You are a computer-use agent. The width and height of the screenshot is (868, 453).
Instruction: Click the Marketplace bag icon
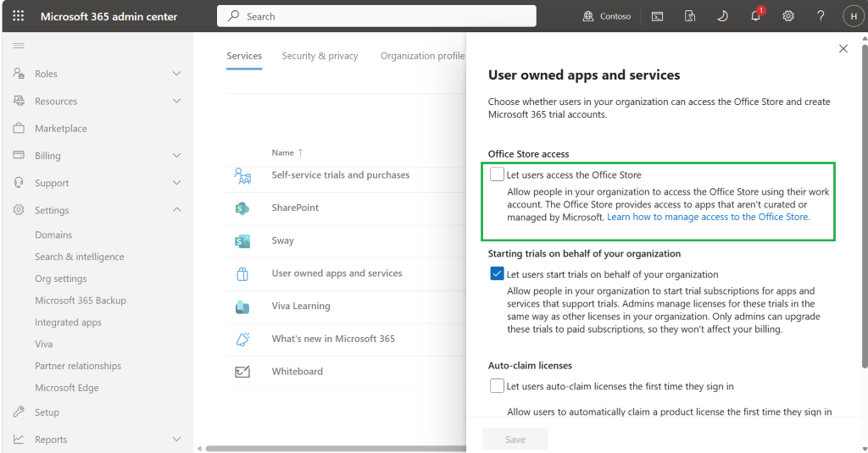(x=19, y=128)
